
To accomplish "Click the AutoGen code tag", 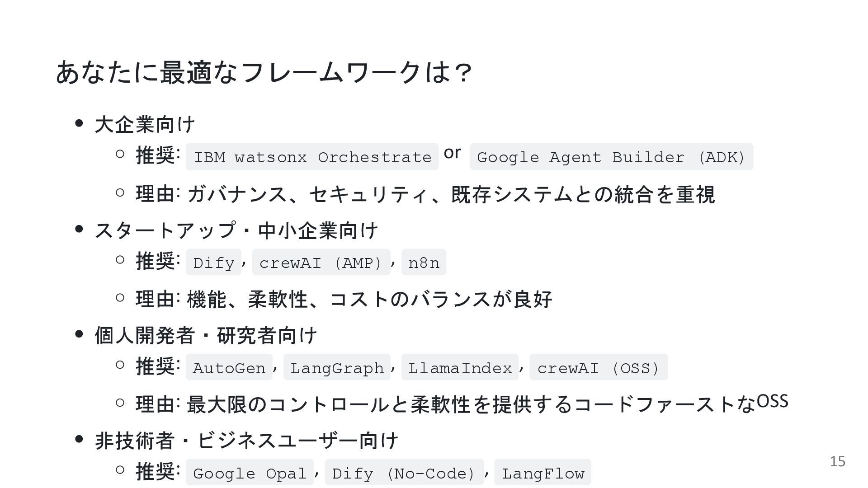I will pyautogui.click(x=229, y=367).
